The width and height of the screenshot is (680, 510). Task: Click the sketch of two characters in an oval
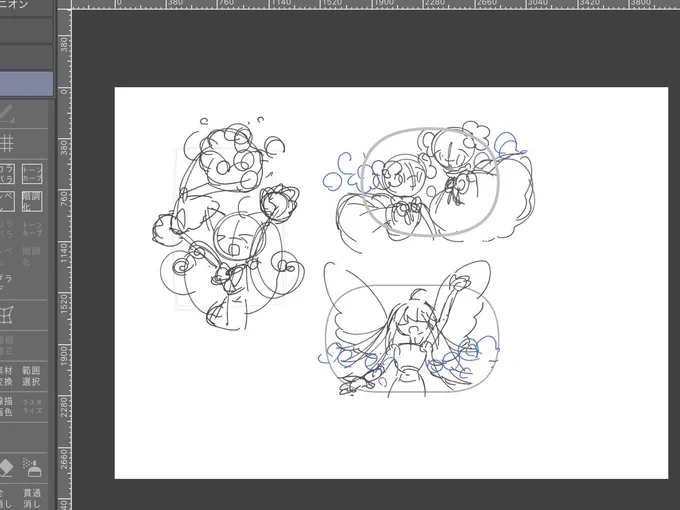pyautogui.click(x=429, y=186)
